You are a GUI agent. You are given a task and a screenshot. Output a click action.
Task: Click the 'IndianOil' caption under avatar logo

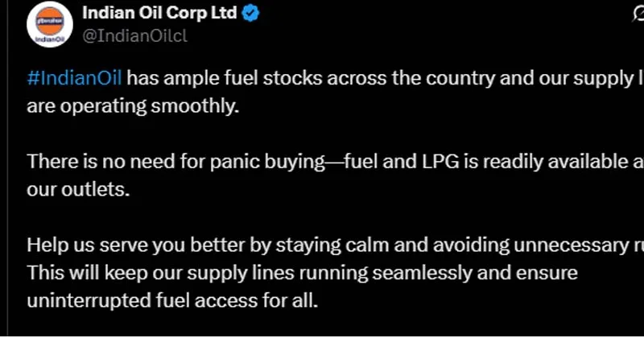[50, 39]
